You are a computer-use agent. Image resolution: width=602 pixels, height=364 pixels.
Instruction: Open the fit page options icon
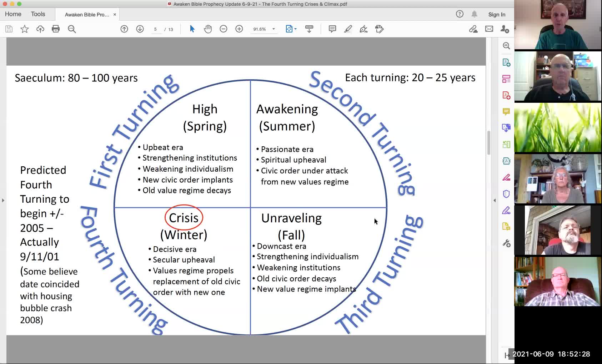click(x=291, y=29)
